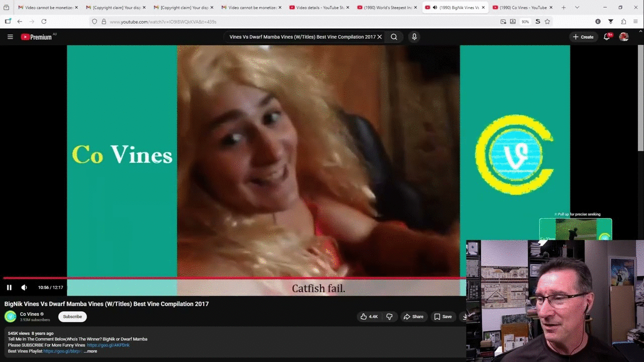Open the Co Vines channel avatar
Screen dimensions: 644x362
(x=11, y=316)
